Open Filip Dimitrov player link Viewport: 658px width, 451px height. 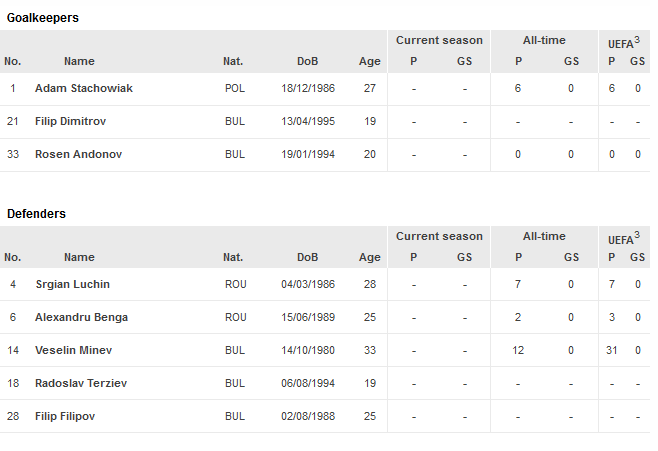70,122
